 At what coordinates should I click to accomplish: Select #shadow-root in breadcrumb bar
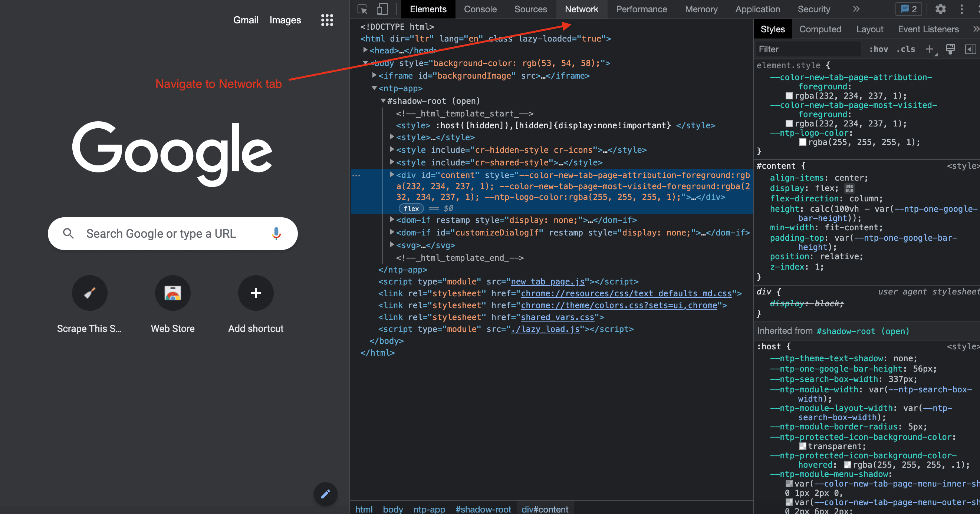pos(483,509)
